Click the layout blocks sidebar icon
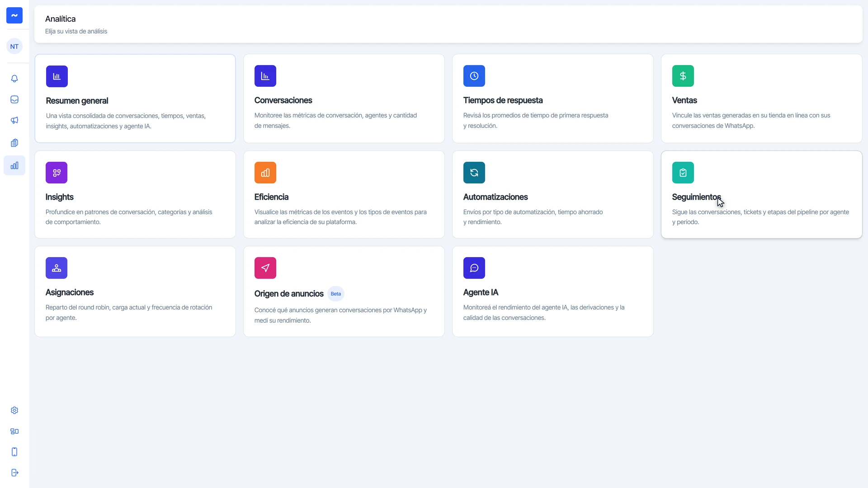The width and height of the screenshot is (868, 488). [14, 431]
